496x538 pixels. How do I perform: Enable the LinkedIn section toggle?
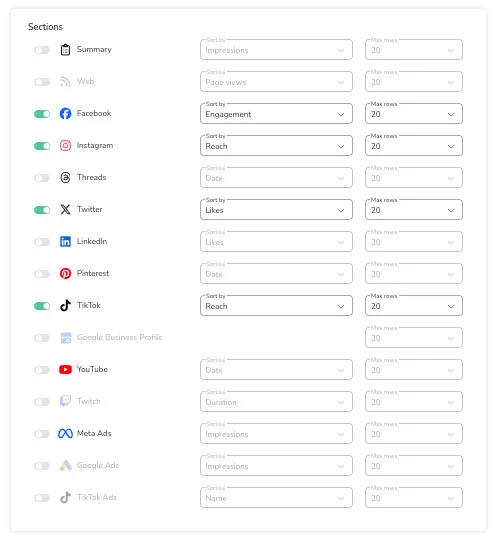pyautogui.click(x=42, y=242)
